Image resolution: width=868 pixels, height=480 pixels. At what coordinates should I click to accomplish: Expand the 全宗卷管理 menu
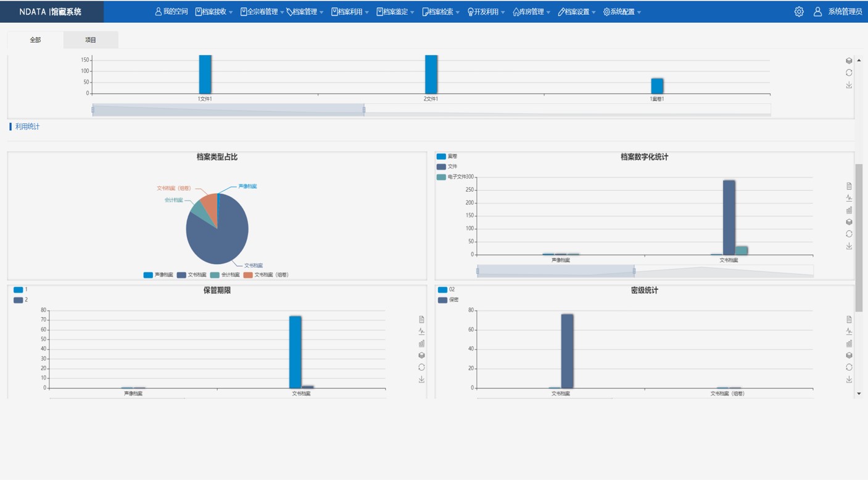(262, 12)
